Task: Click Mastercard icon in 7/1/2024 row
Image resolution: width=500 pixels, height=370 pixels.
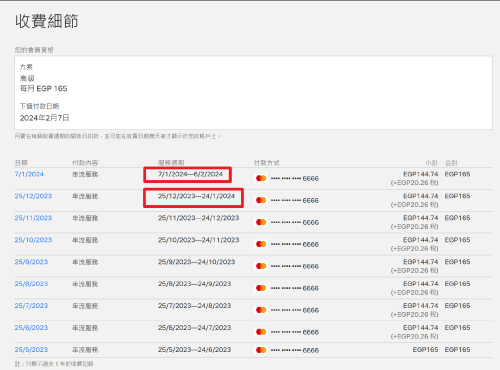Action: [261, 178]
